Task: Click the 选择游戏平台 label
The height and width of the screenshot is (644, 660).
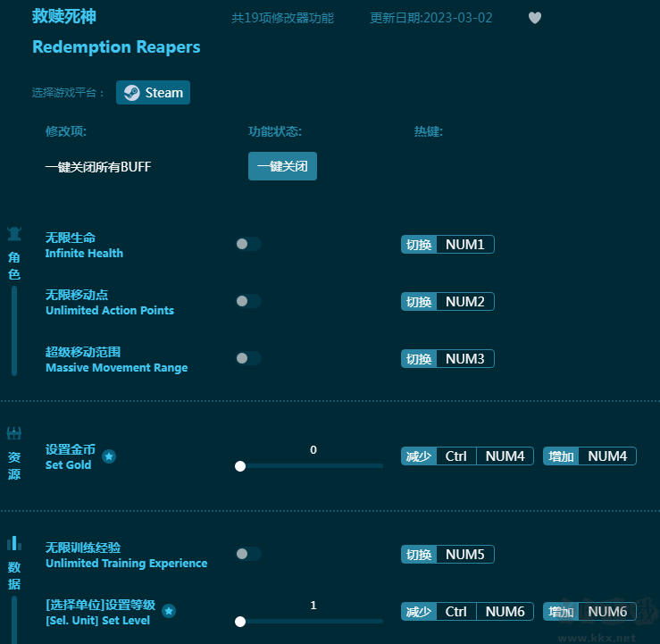Action: tap(68, 93)
